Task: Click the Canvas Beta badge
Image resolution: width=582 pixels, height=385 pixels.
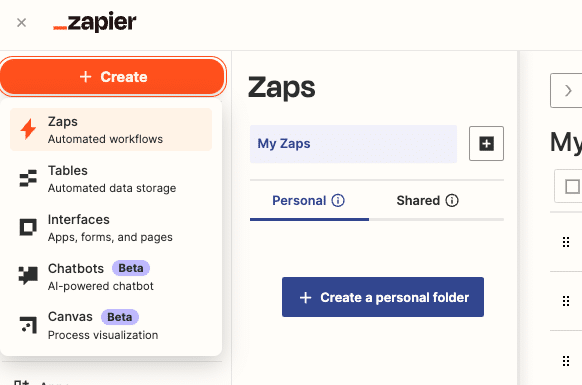Action: pos(120,317)
